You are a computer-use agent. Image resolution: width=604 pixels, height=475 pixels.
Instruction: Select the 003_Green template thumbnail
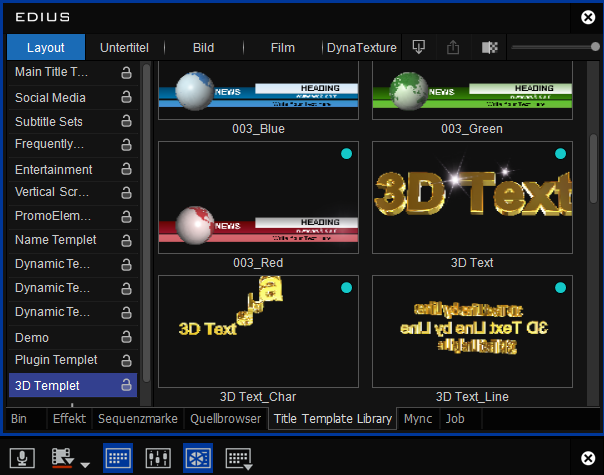(472, 91)
